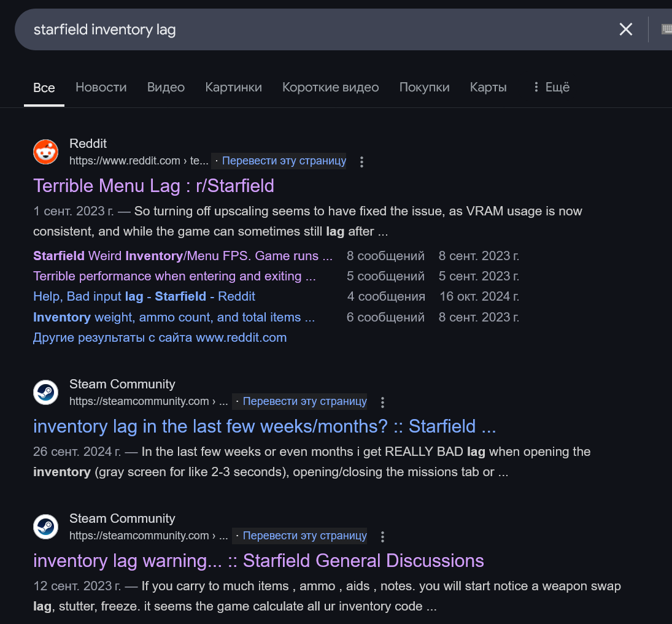Select the 'Все' tab
The height and width of the screenshot is (624, 672).
(44, 88)
